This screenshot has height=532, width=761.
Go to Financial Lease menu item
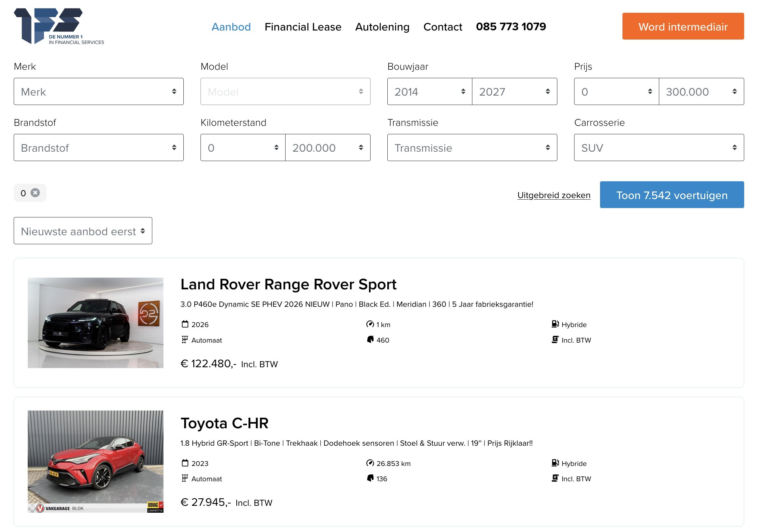point(303,26)
